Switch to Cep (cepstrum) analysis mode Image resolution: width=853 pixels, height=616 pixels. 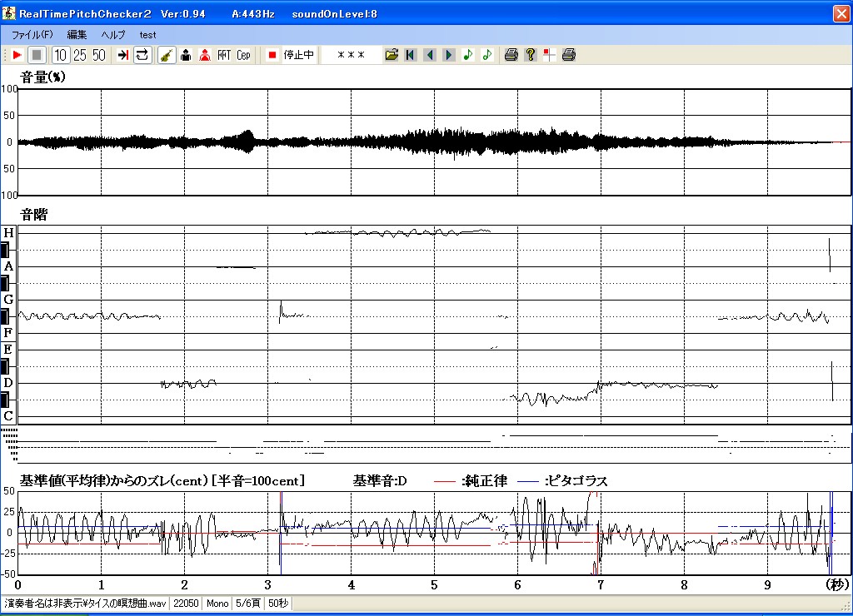(x=243, y=55)
